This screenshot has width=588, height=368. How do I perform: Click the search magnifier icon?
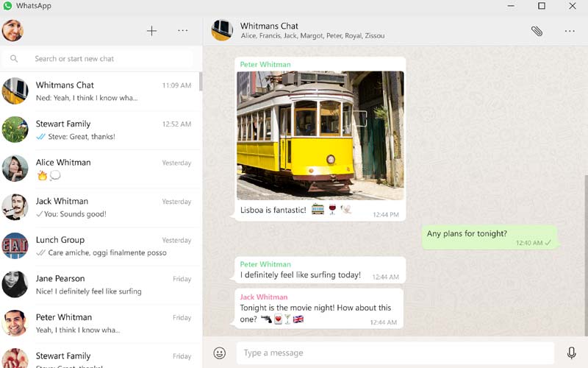pyautogui.click(x=14, y=59)
